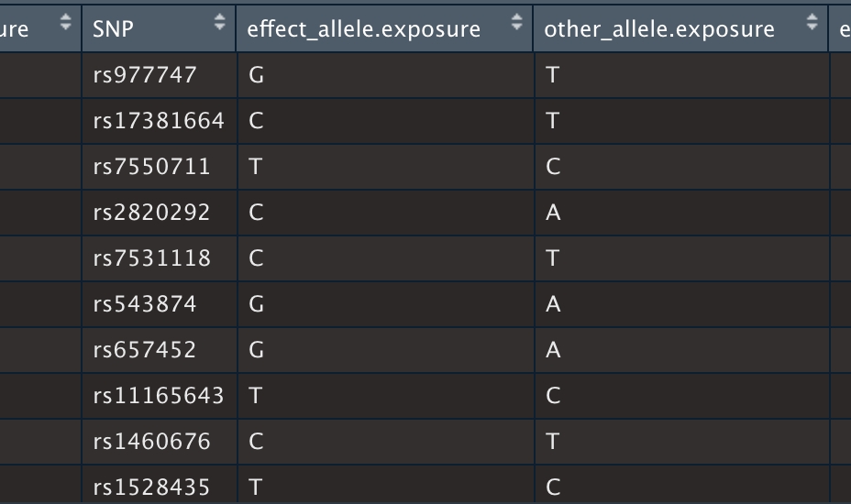Click other allele A for rs2820292
Screen dimensions: 851x504
pyautogui.click(x=553, y=213)
